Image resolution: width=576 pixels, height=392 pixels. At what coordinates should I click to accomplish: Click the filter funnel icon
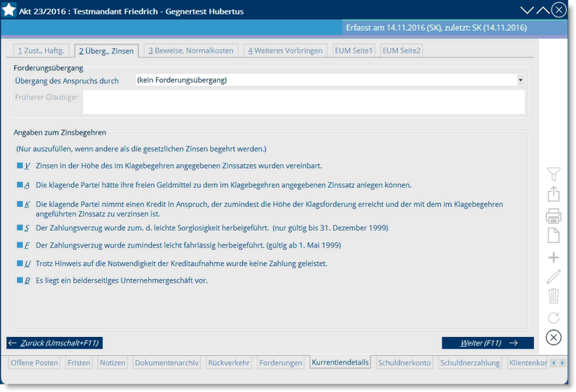tap(553, 174)
